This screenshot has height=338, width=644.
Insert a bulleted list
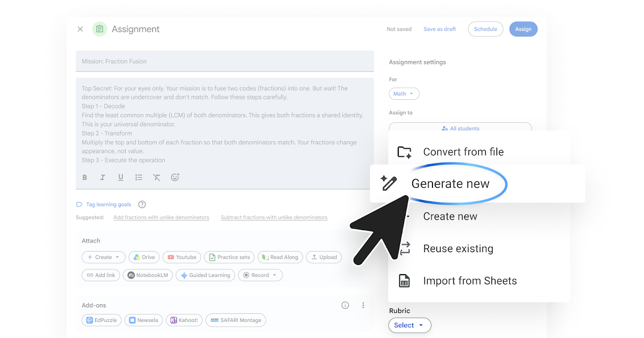139,178
